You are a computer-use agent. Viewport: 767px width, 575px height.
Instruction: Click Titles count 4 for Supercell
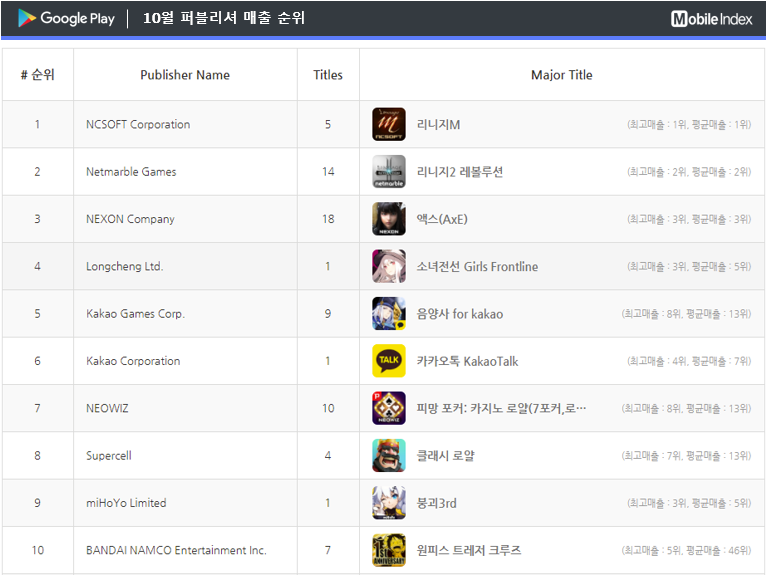pyautogui.click(x=328, y=456)
